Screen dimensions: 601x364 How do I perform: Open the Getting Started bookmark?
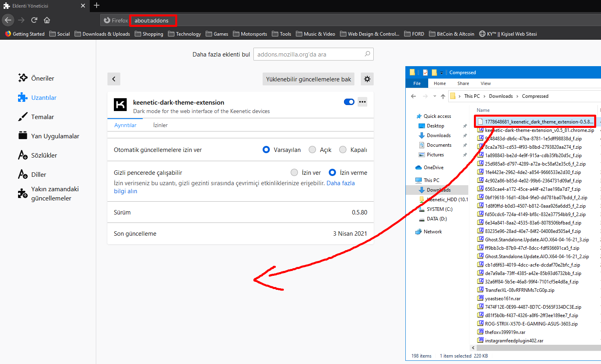click(x=25, y=34)
